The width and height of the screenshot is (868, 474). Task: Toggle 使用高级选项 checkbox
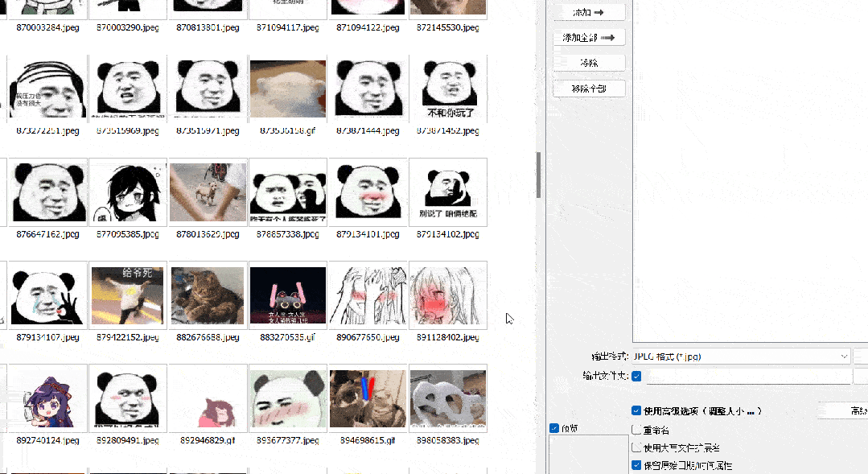[x=636, y=411]
